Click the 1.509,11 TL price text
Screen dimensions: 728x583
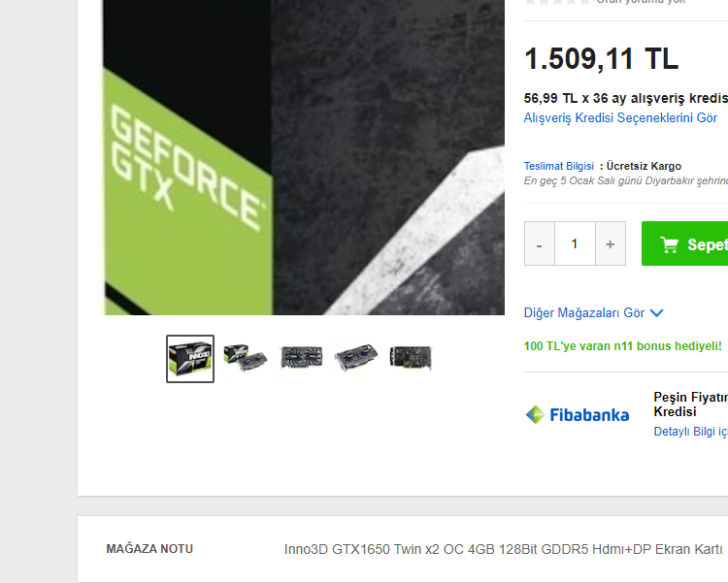pos(601,59)
